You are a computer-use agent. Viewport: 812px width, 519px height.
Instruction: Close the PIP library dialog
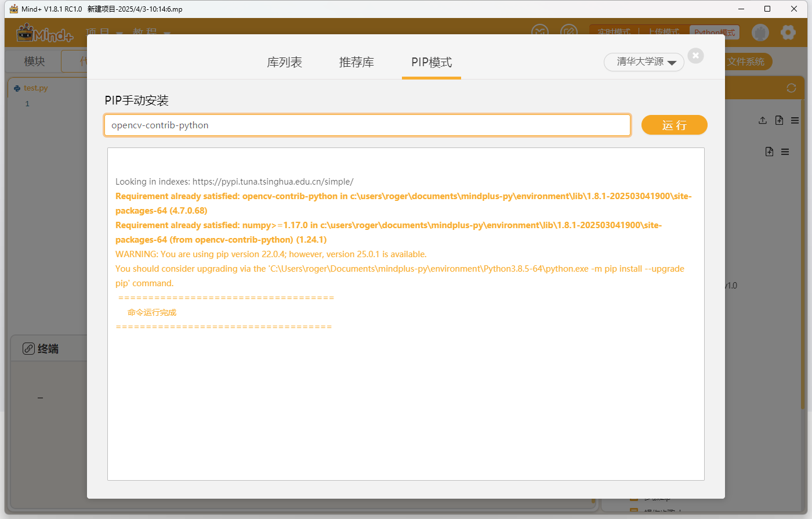tap(695, 56)
